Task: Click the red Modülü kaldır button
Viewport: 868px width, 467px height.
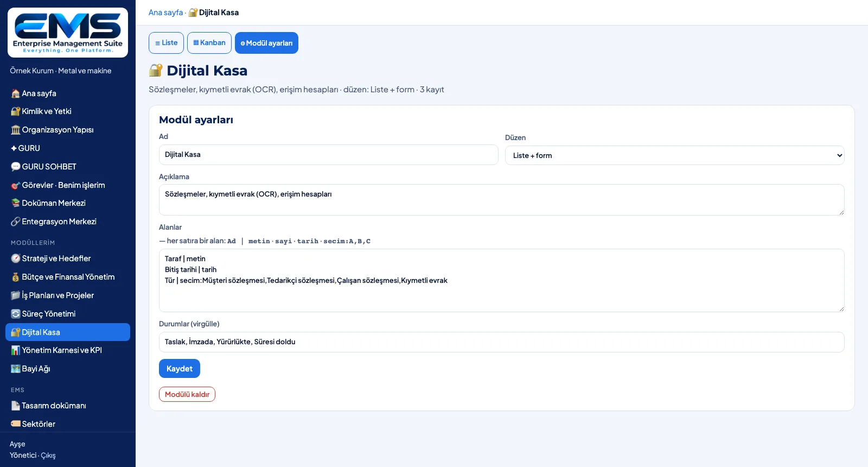Action: tap(187, 394)
